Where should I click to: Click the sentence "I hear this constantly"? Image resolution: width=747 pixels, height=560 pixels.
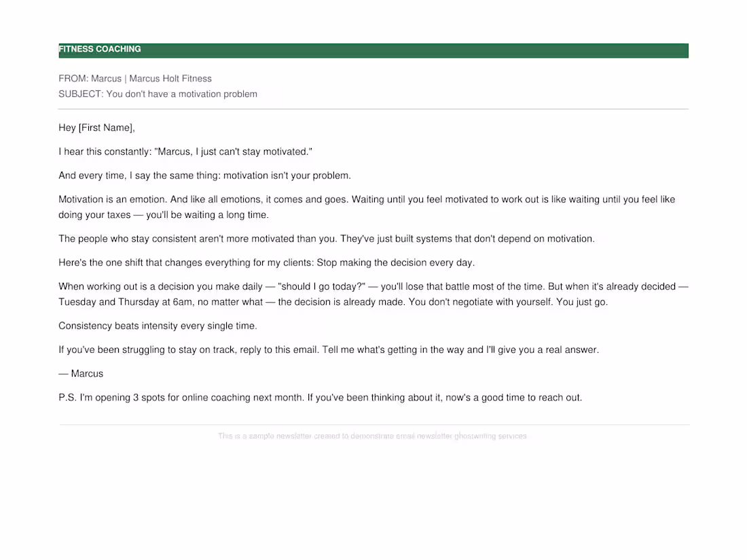[x=185, y=152]
